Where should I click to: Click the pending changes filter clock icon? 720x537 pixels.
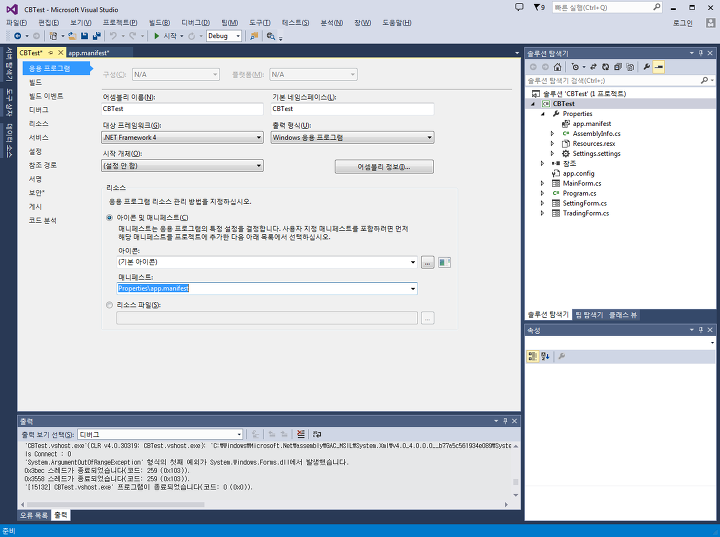(575, 67)
